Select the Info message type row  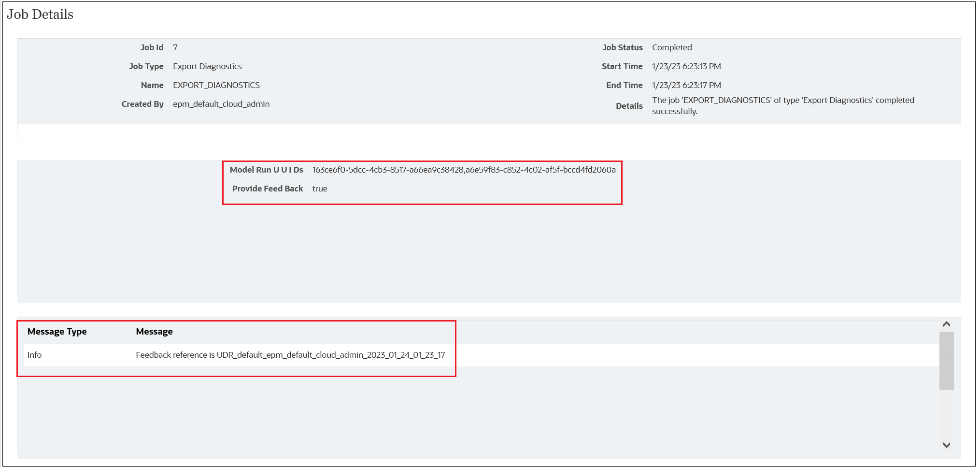34,354
